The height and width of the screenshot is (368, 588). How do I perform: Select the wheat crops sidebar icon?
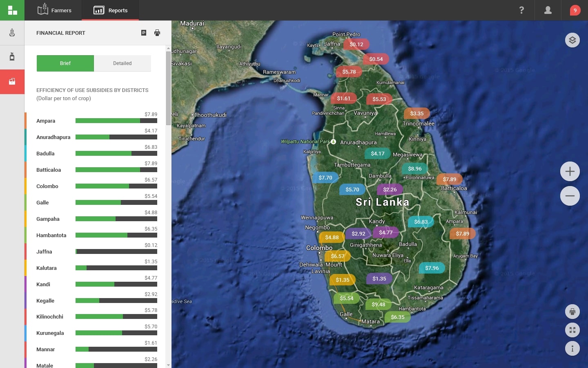12,33
